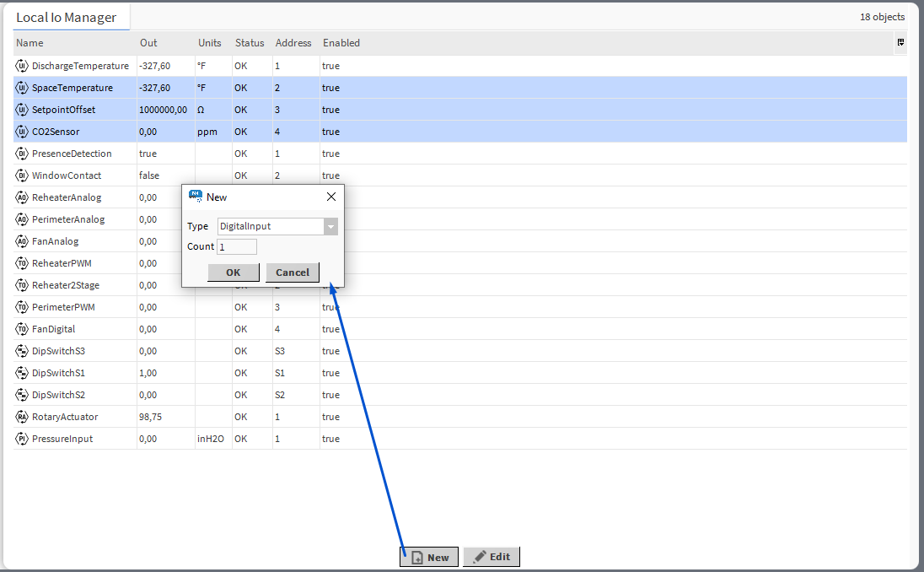The height and width of the screenshot is (572, 924).
Task: Click the Edit button at bottom
Action: [492, 557]
